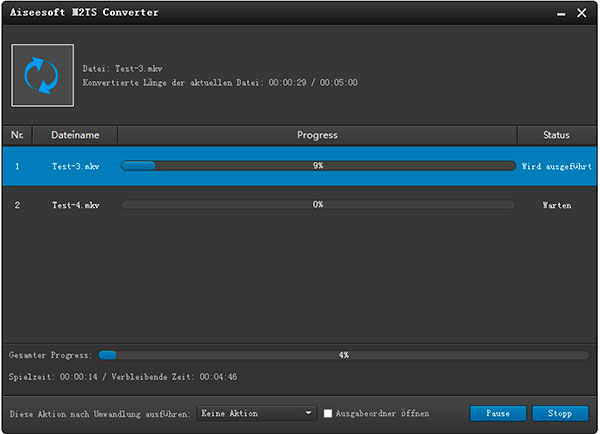Click the Wird ausgeführt status text
The image size is (600, 434).
[557, 166]
